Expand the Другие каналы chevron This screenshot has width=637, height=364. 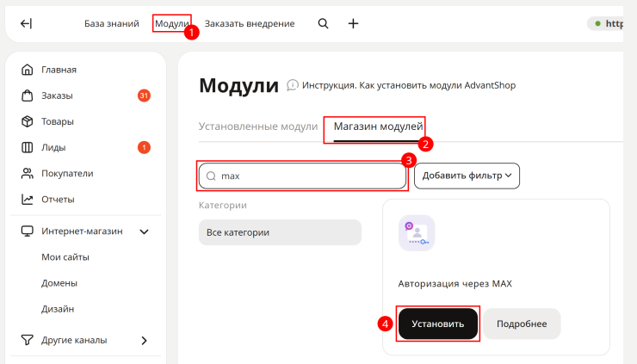145,340
